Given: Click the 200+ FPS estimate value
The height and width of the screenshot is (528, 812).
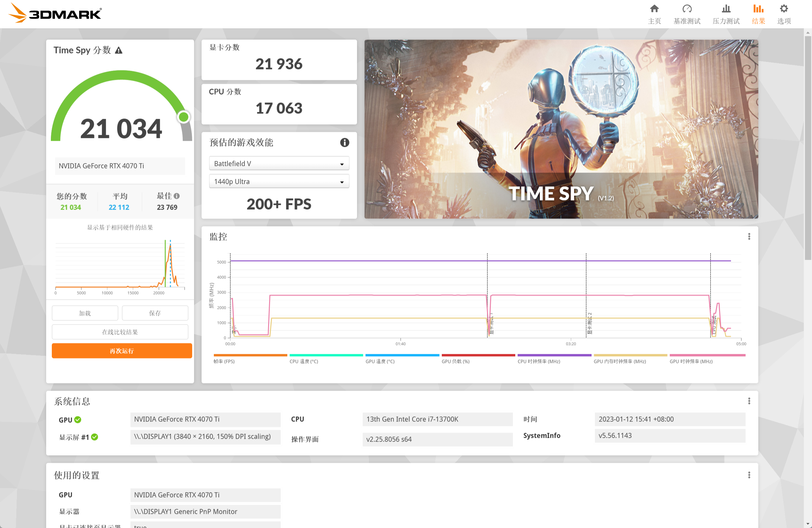Looking at the screenshot, I should [x=279, y=204].
